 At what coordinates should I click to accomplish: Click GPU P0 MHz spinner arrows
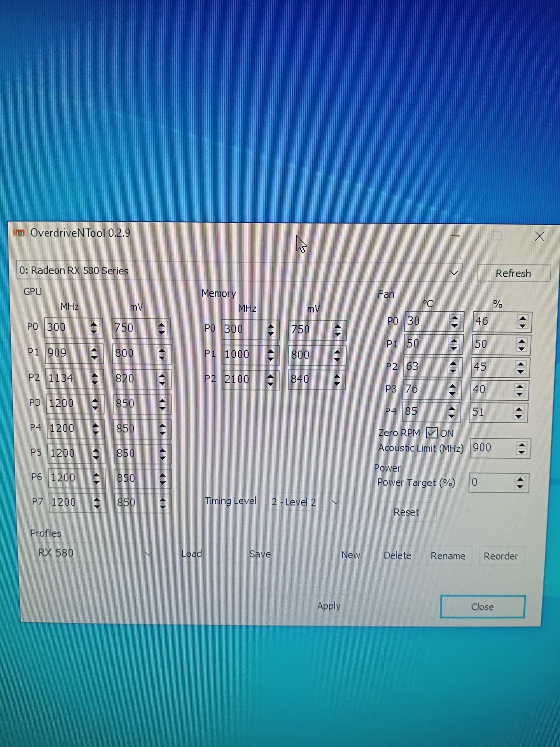pyautogui.click(x=94, y=328)
